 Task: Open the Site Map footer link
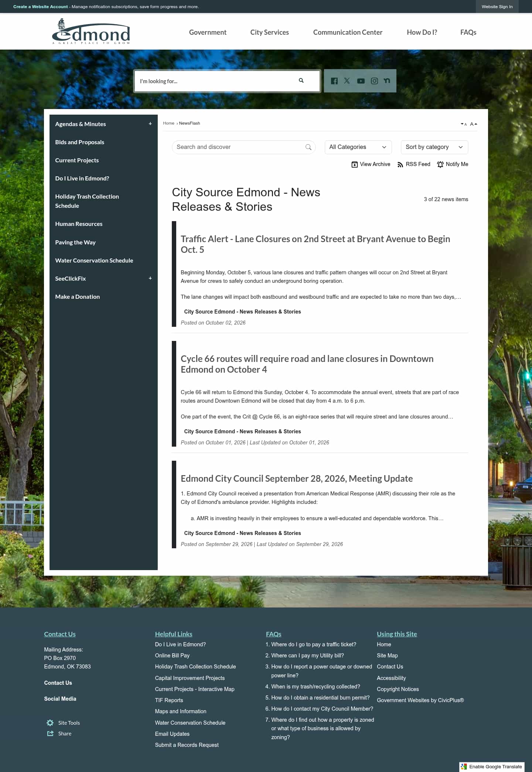point(387,655)
